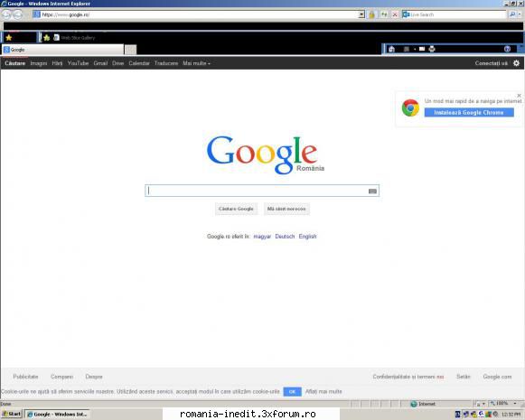Select Căutare in Google top bar
525x420 pixels.
[x=15, y=63]
